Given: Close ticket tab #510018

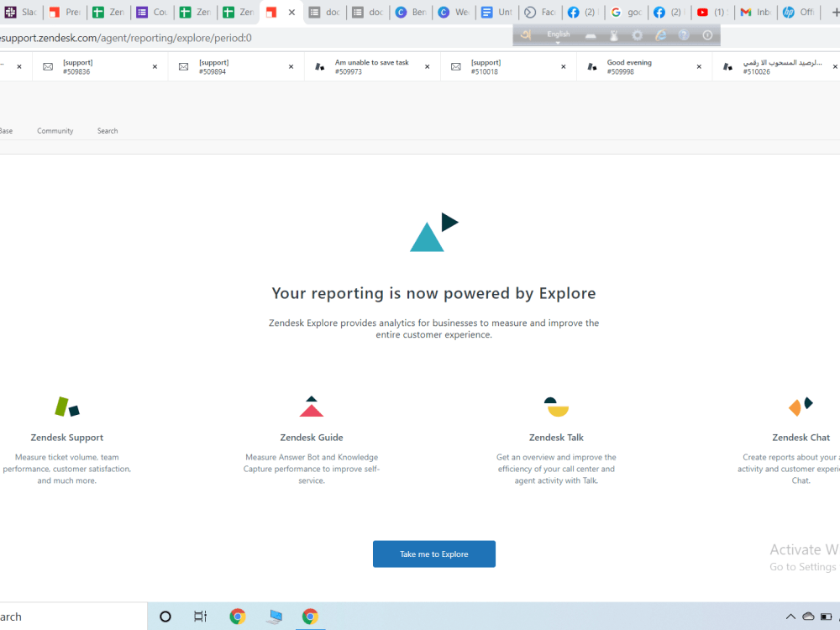Looking at the screenshot, I should pyautogui.click(x=563, y=67).
